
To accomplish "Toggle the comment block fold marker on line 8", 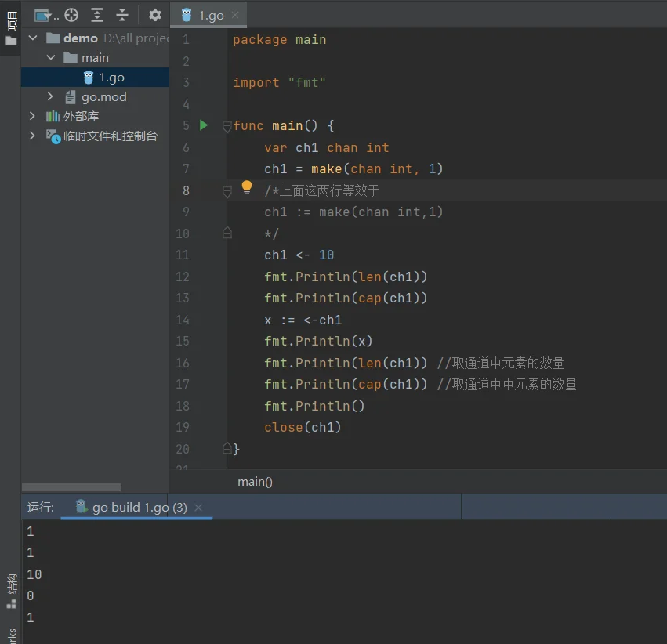I will pyautogui.click(x=227, y=190).
